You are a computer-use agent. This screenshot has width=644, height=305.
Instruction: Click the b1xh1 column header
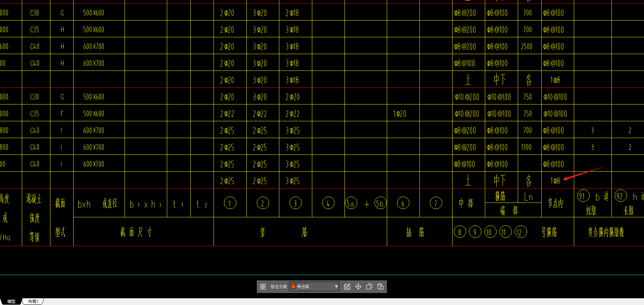[x=146, y=204]
